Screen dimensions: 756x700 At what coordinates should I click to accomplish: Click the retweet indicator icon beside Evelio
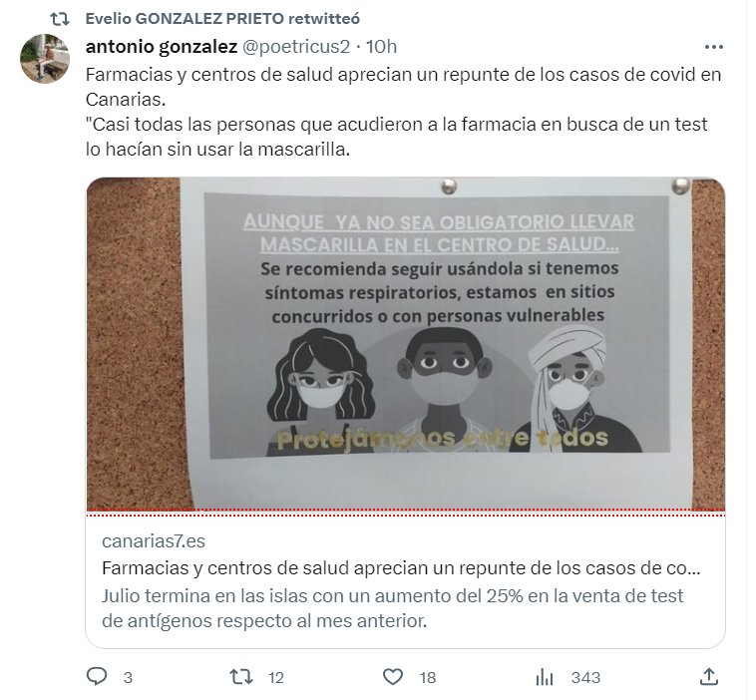click(60, 19)
